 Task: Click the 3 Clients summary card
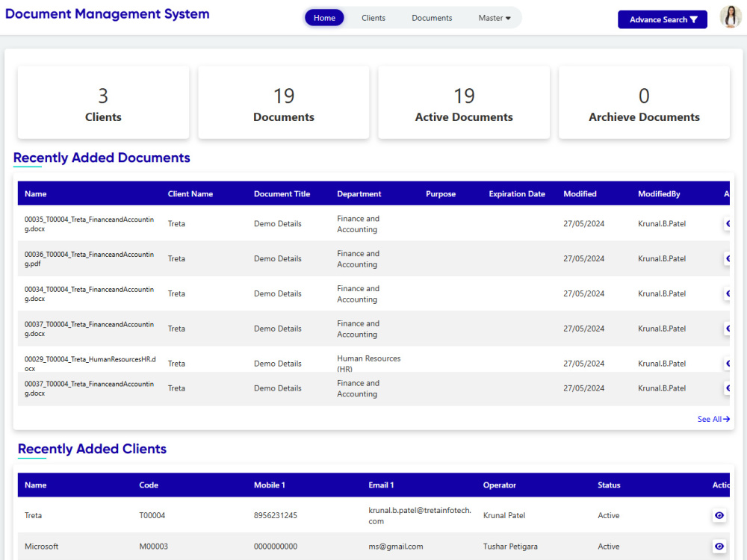103,102
